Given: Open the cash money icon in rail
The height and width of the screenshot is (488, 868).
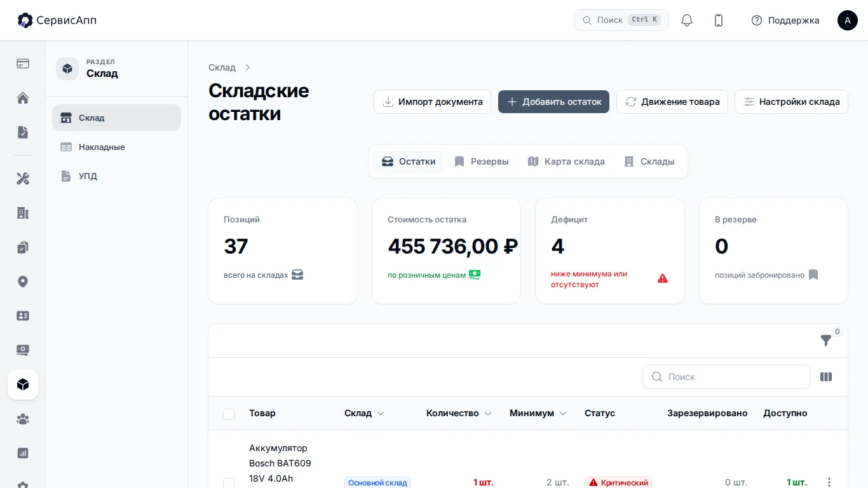Looking at the screenshot, I should 23,350.
